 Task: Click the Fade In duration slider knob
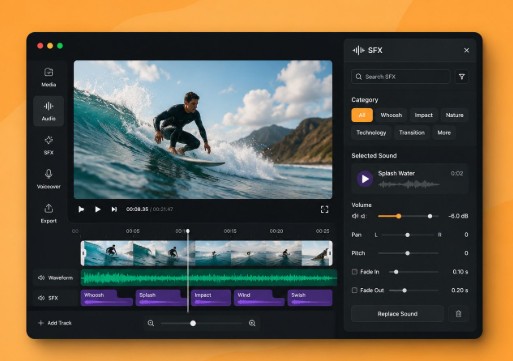396,272
